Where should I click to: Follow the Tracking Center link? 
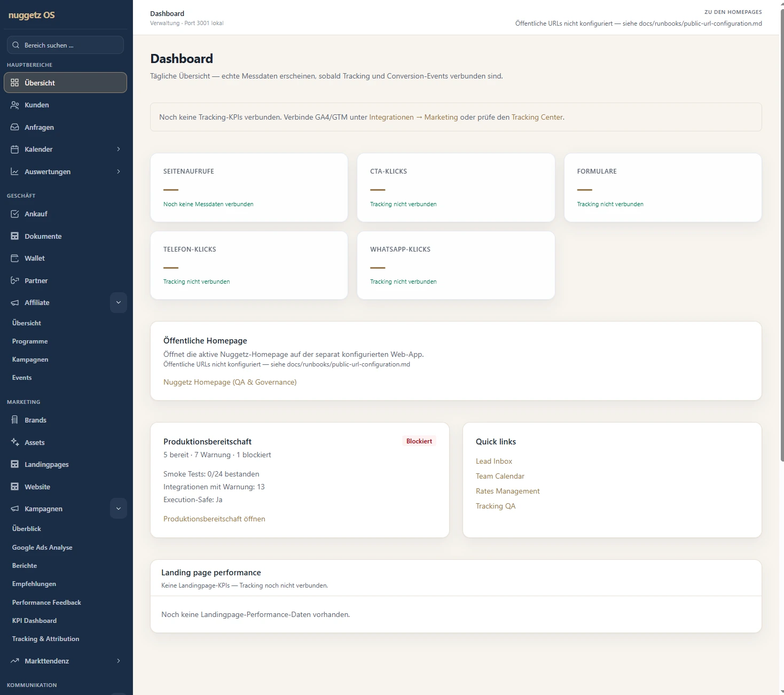(537, 117)
